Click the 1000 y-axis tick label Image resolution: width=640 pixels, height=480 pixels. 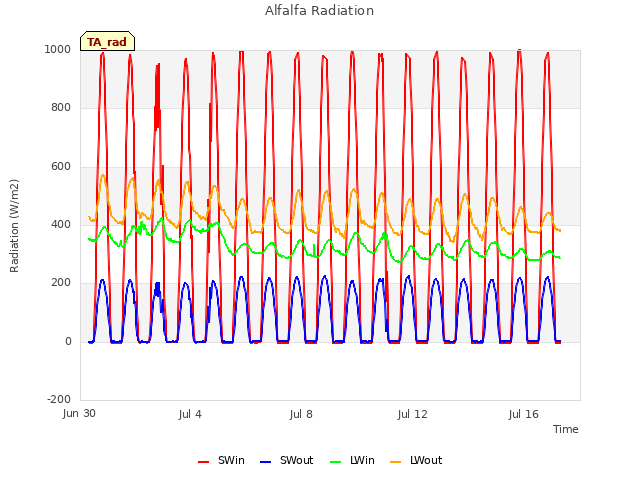(x=58, y=49)
